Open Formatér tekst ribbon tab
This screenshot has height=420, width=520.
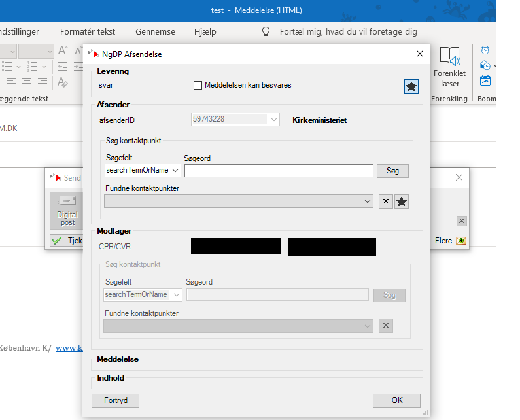pyautogui.click(x=88, y=32)
